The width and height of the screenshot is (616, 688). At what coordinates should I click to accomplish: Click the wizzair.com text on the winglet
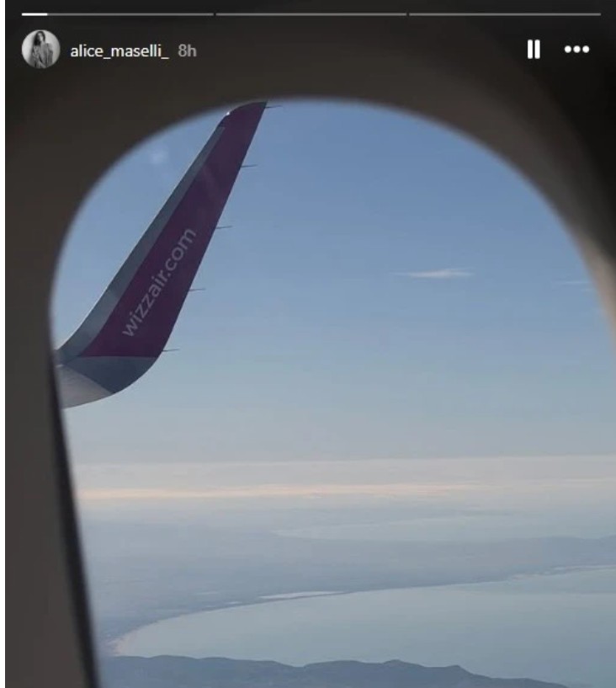pos(159,282)
